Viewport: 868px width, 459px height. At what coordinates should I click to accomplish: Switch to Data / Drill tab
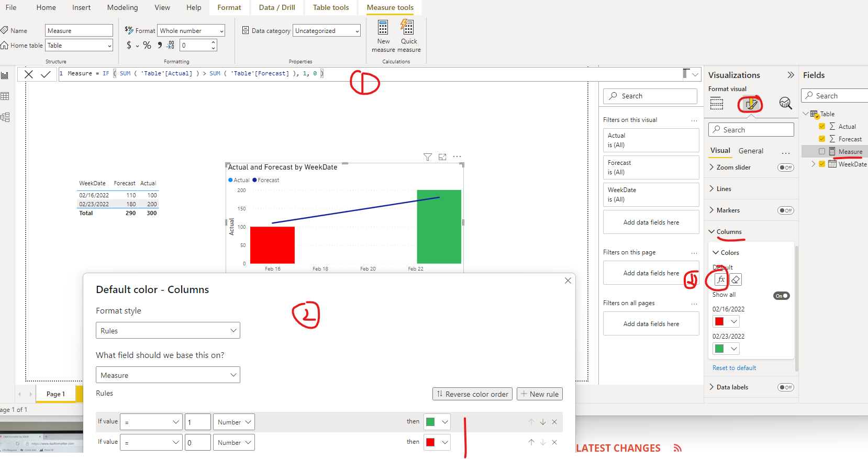[277, 7]
